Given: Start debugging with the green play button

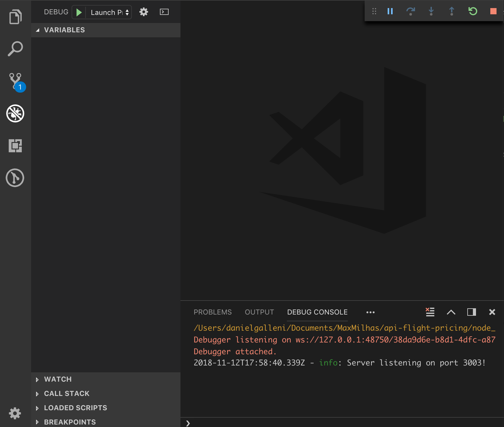Looking at the screenshot, I should [x=79, y=12].
